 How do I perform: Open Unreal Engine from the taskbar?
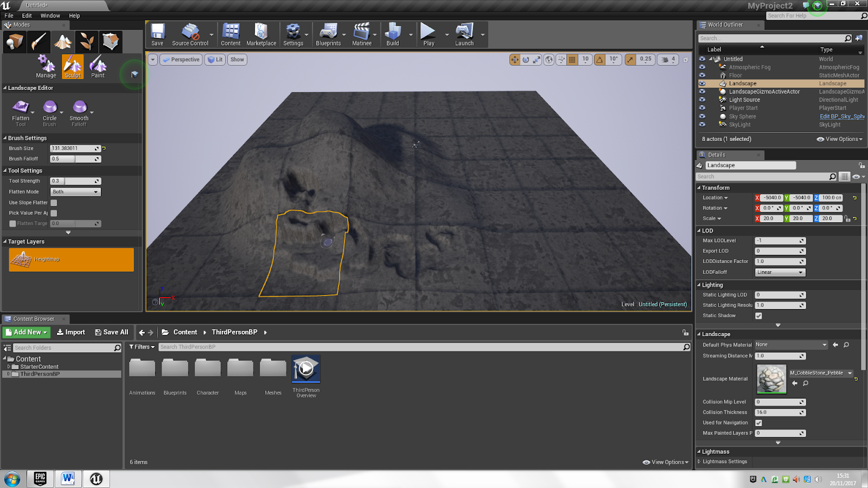(96, 479)
